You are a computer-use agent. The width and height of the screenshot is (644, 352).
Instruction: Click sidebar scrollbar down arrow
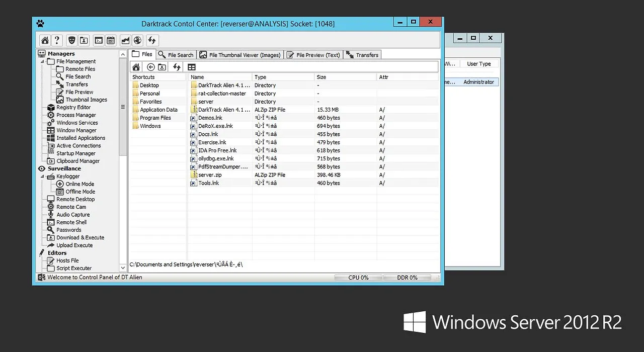(x=123, y=268)
